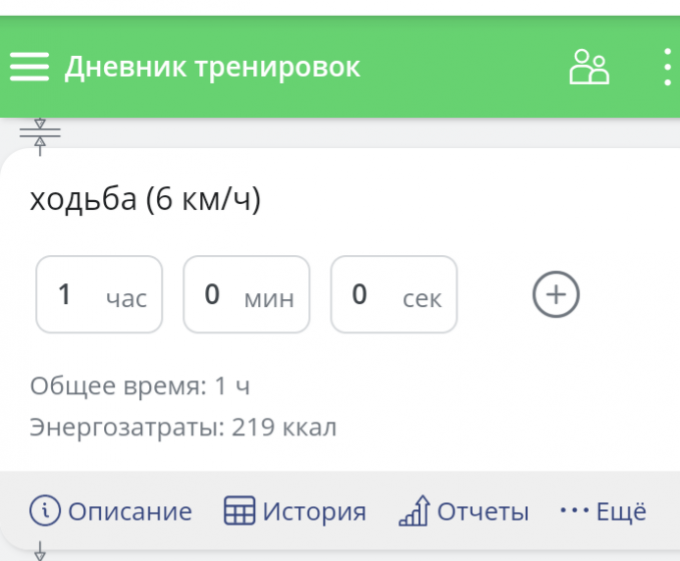Click the down arrow below the card
This screenshot has width=680, height=561.
[42, 550]
